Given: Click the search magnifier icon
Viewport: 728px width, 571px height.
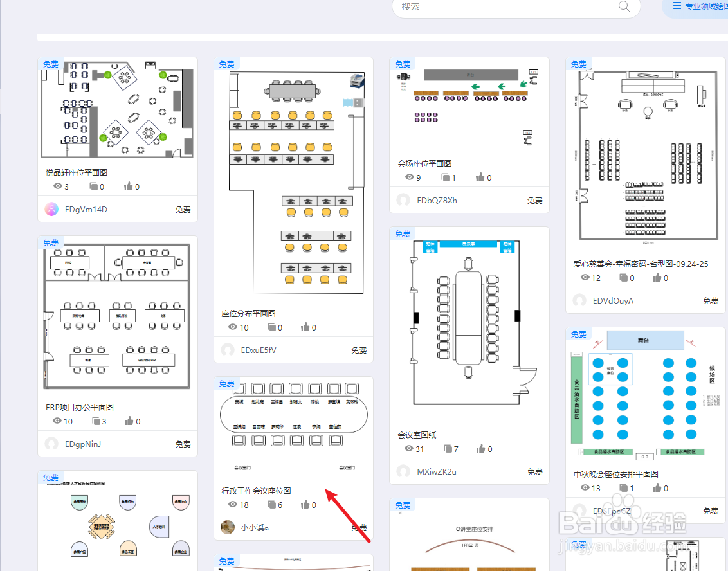Looking at the screenshot, I should pyautogui.click(x=624, y=6).
